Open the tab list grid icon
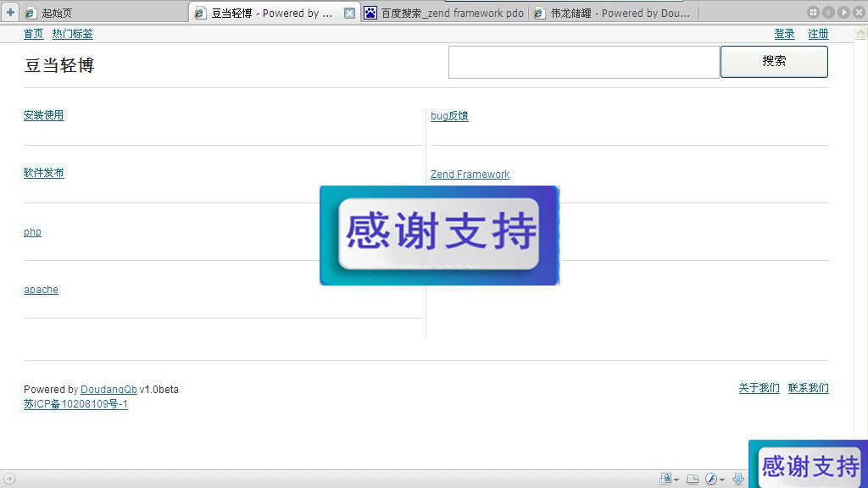Screen dimensions: 868x488 (813, 12)
